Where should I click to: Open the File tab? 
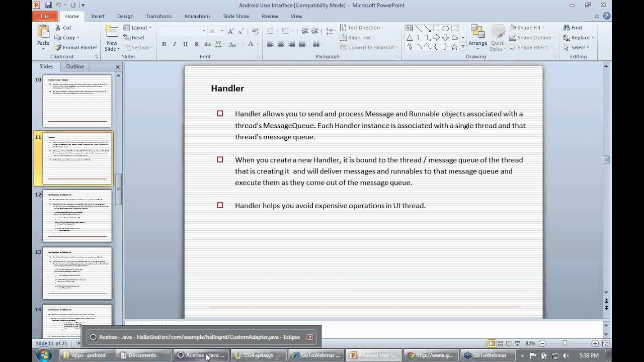point(45,16)
